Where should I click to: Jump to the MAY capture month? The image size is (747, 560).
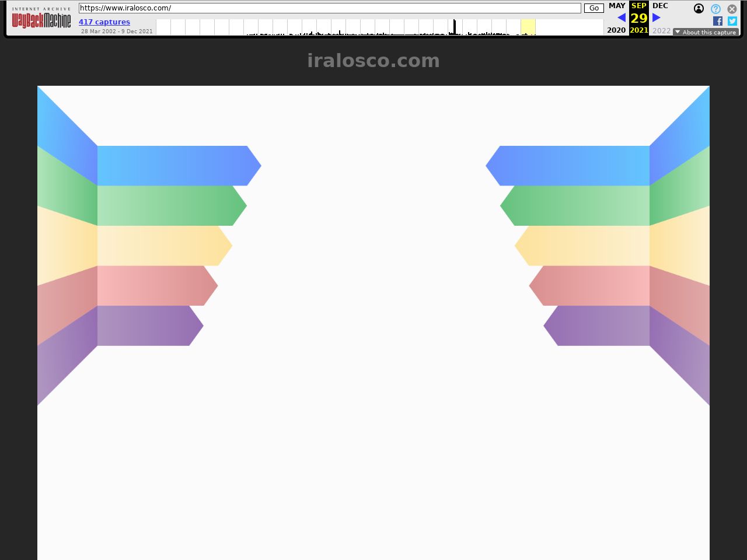coord(617,6)
